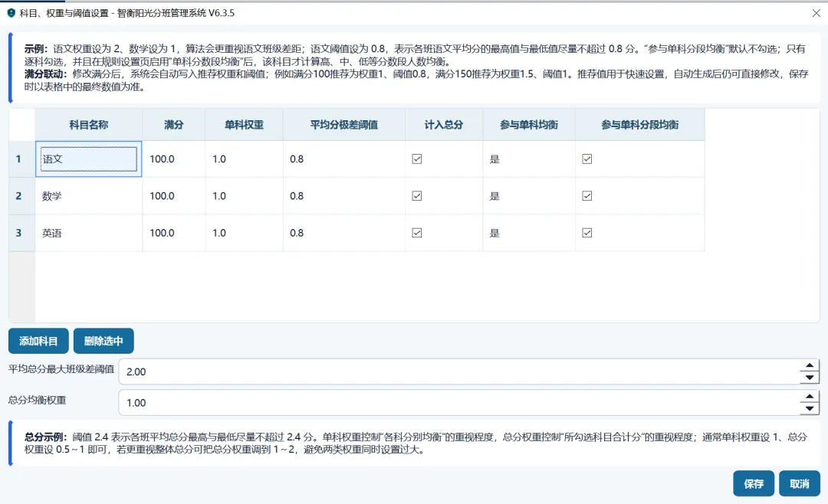
Task: Toggle 参与单科分段均衡 checkbox for 数学
Action: [586, 196]
